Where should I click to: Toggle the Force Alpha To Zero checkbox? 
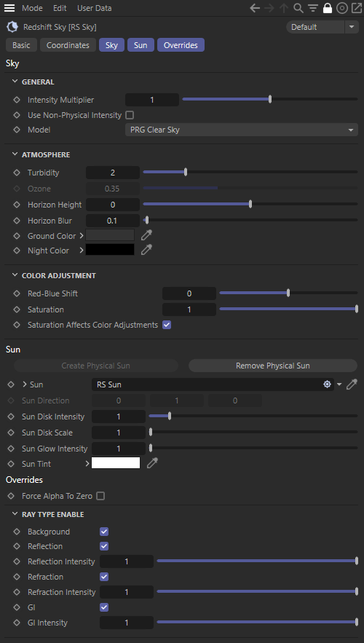coord(100,496)
